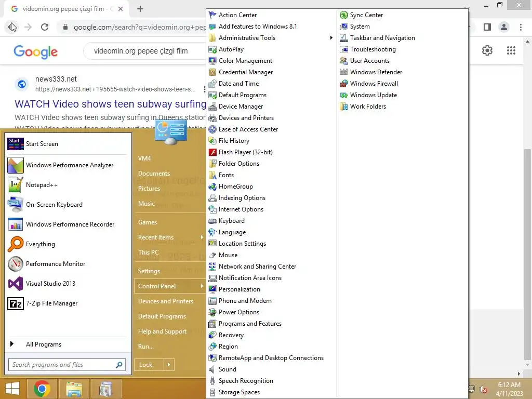Open Performance Monitor icon
This screenshot has width=532, height=399.
click(15, 264)
